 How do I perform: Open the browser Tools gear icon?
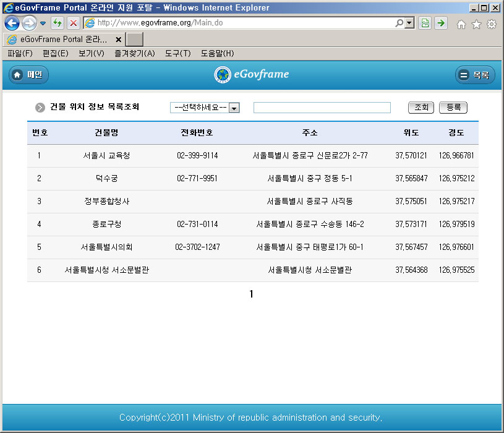pyautogui.click(x=492, y=24)
